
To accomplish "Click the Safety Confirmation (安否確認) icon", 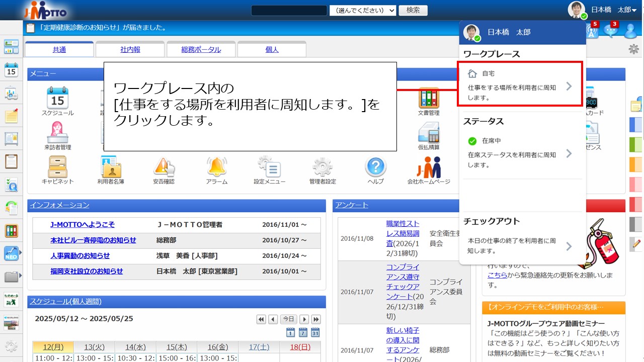I will point(164,169).
